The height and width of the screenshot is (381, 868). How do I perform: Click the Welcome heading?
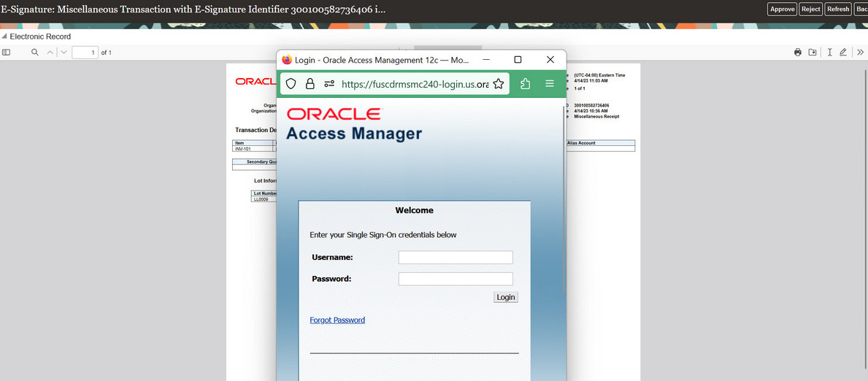(414, 210)
